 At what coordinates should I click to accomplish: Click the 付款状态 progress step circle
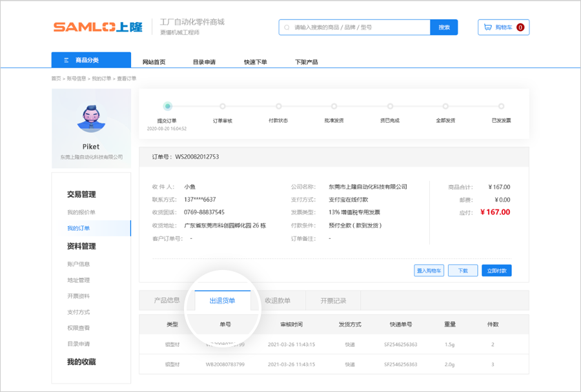click(x=278, y=106)
